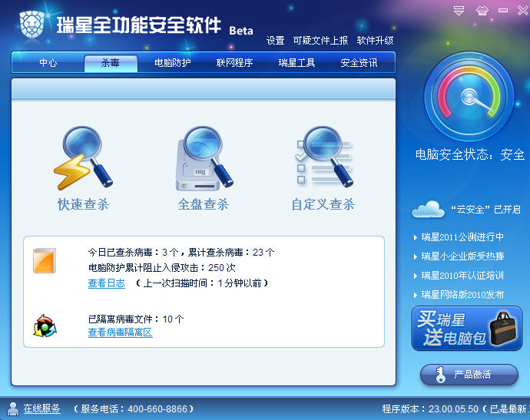Image resolution: width=530 pixels, height=420 pixels.
Task: Switch to the 中心 tab
Action: click(x=48, y=63)
